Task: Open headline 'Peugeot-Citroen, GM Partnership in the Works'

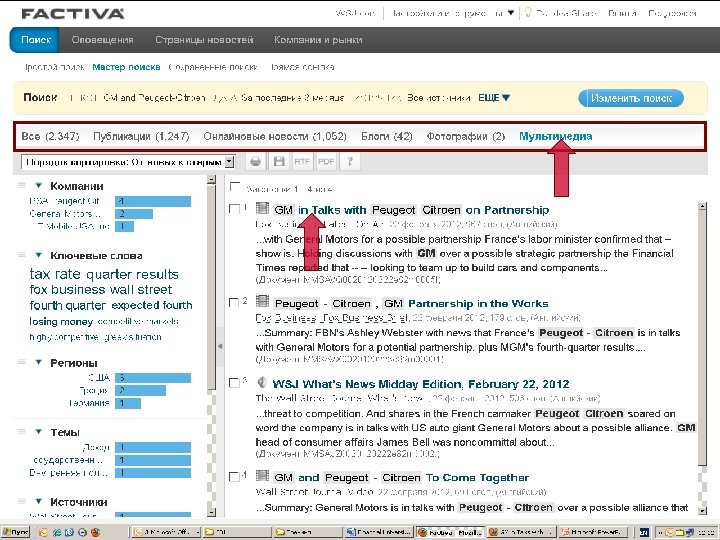Action: pos(411,304)
